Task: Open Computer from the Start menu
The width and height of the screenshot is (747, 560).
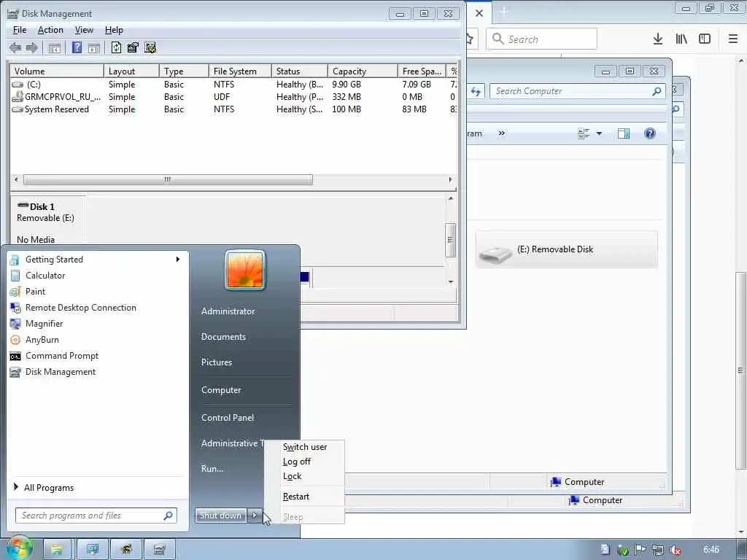Action: point(221,390)
